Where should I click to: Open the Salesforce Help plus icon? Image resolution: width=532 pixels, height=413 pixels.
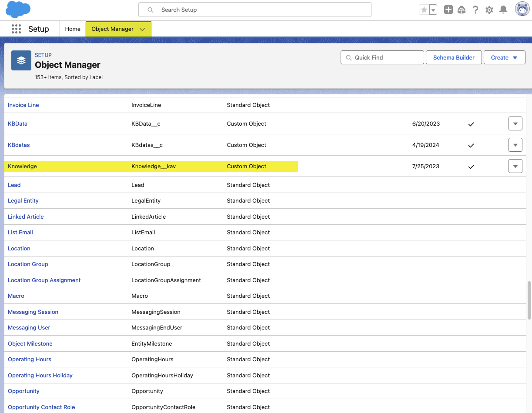(448, 9)
